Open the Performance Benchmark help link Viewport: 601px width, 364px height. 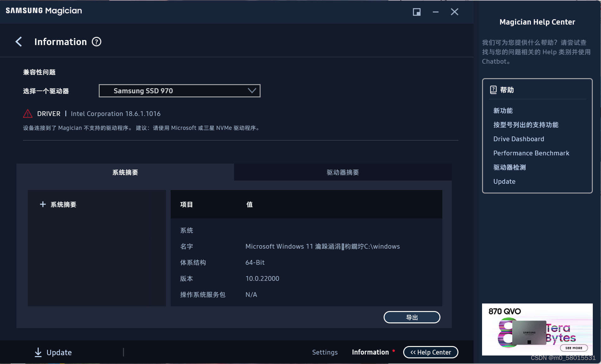coord(531,153)
